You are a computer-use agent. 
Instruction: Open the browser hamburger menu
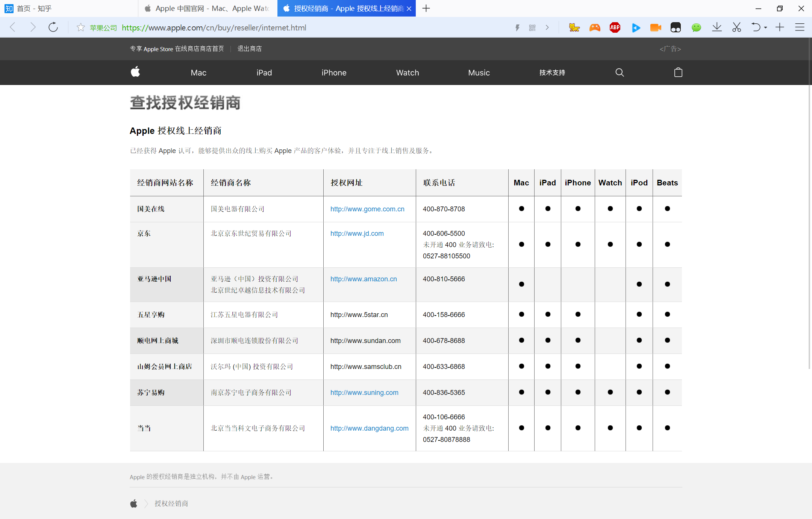pos(800,27)
